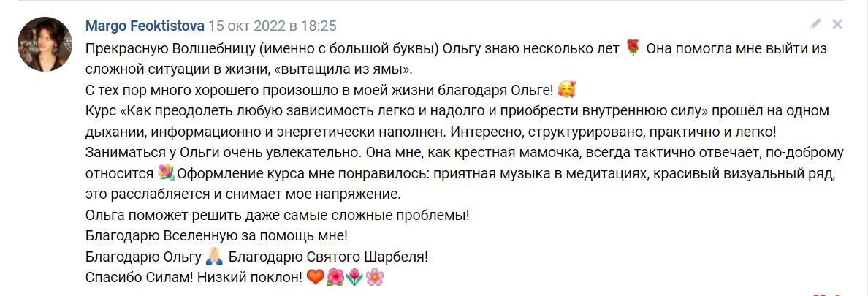Image resolution: width=868 pixels, height=296 pixels.
Task: Click the comment date 15 окт 2022
Action: coord(272,26)
